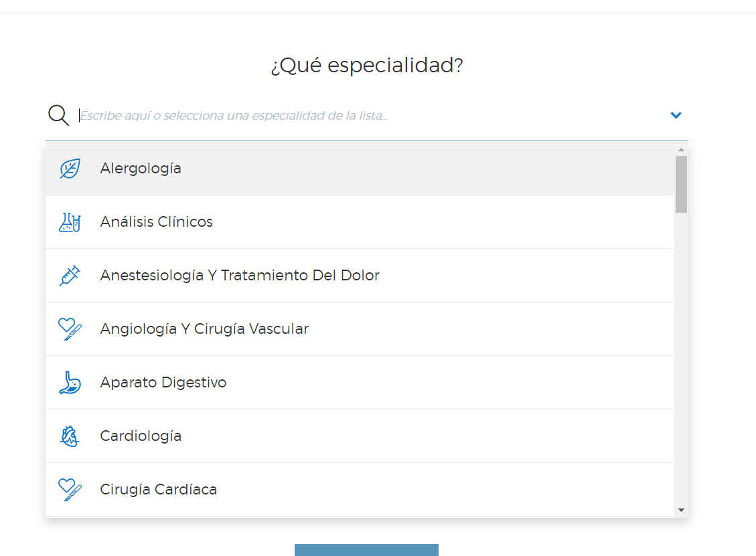Click the magnifying glass search icon
Viewport: 756px width, 556px height.
pyautogui.click(x=58, y=115)
